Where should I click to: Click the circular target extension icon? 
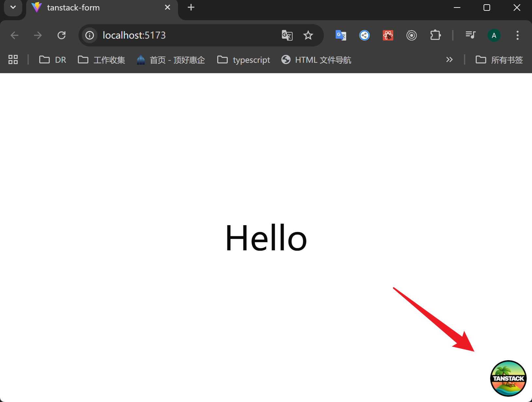(411, 35)
